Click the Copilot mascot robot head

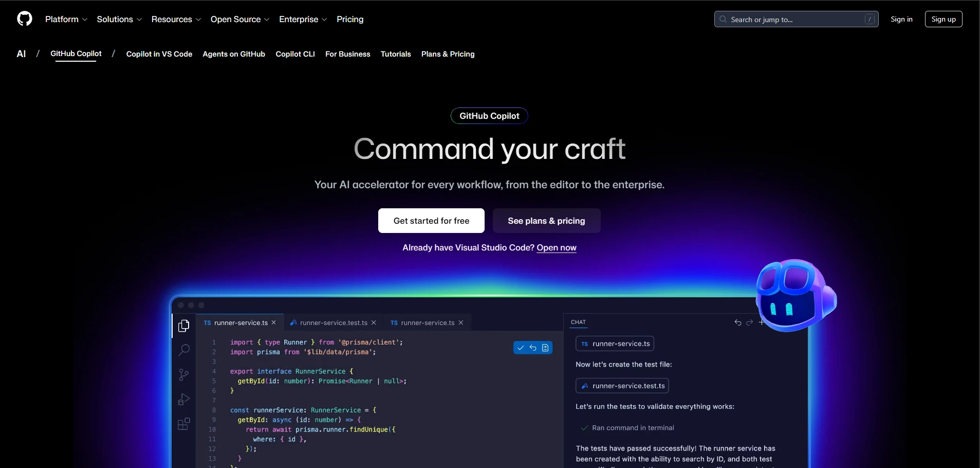click(x=794, y=295)
